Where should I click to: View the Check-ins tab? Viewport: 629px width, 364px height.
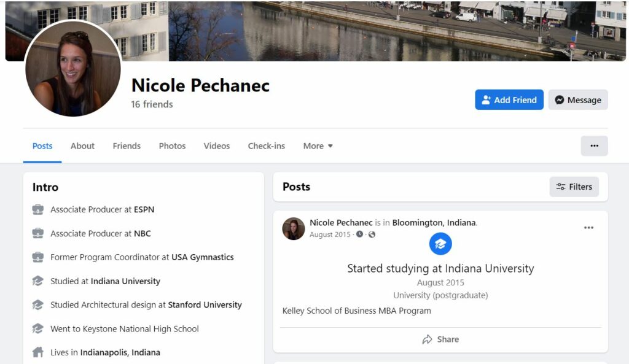click(x=267, y=146)
